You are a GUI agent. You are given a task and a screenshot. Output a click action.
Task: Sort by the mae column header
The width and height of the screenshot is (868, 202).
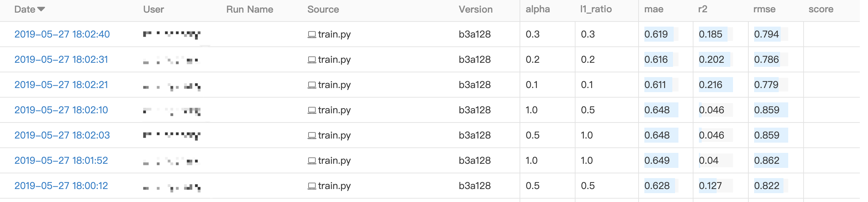pos(654,9)
